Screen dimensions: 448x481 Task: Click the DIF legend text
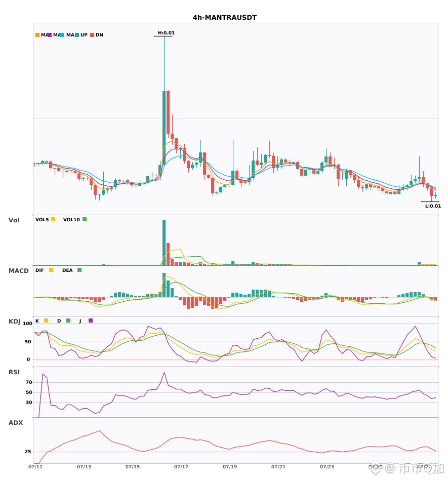click(39, 270)
